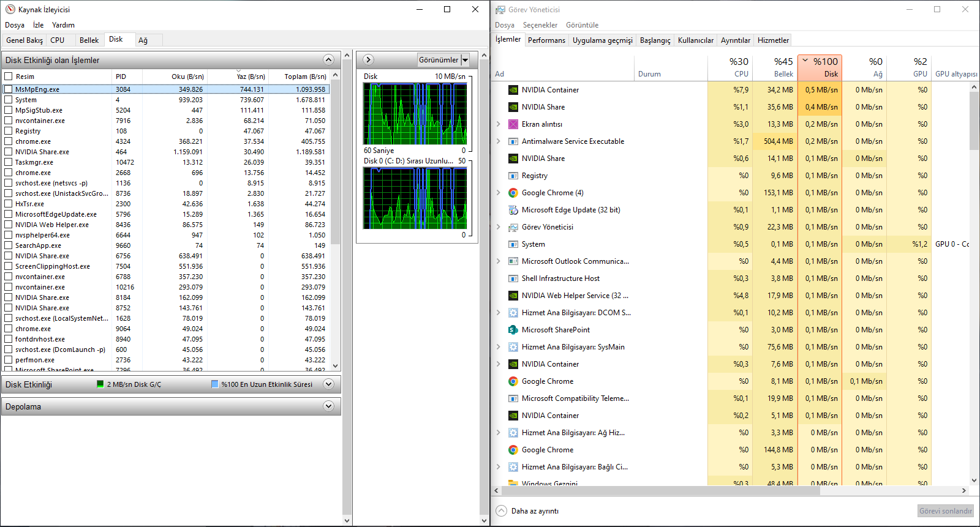Image resolution: width=980 pixels, height=527 pixels.
Task: Collapse Disk Etkinliği olan İşlemler section
Action: 329,60
